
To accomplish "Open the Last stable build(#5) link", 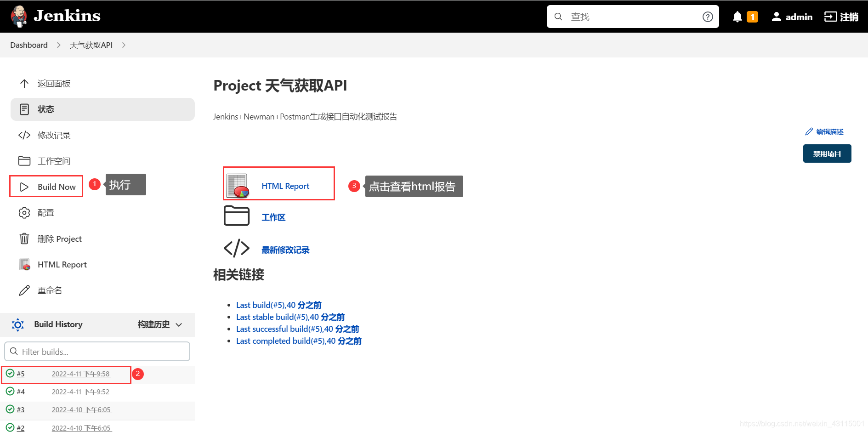I will 290,317.
